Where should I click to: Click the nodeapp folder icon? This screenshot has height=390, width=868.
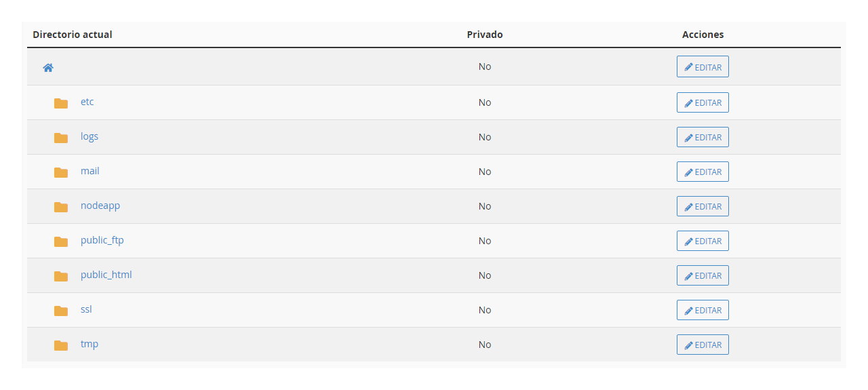(x=61, y=207)
